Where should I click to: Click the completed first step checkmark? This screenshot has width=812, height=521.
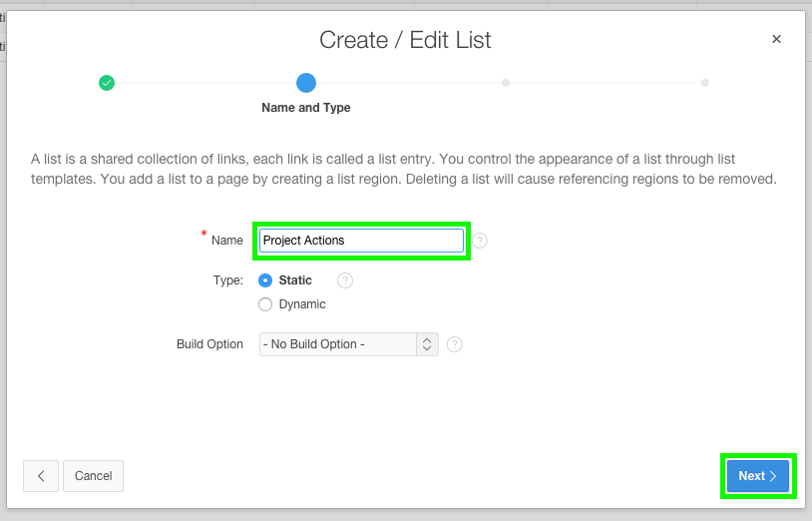107,83
